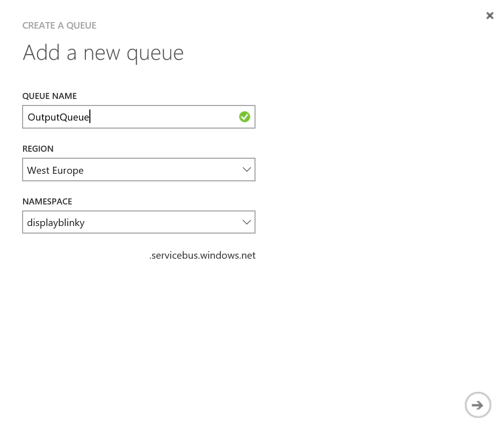This screenshot has height=435, width=504.
Task: Click the next arrow button
Action: pos(477,405)
